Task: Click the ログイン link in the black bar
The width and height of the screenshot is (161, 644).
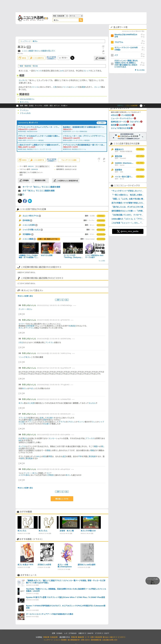Action: tap(120, 106)
